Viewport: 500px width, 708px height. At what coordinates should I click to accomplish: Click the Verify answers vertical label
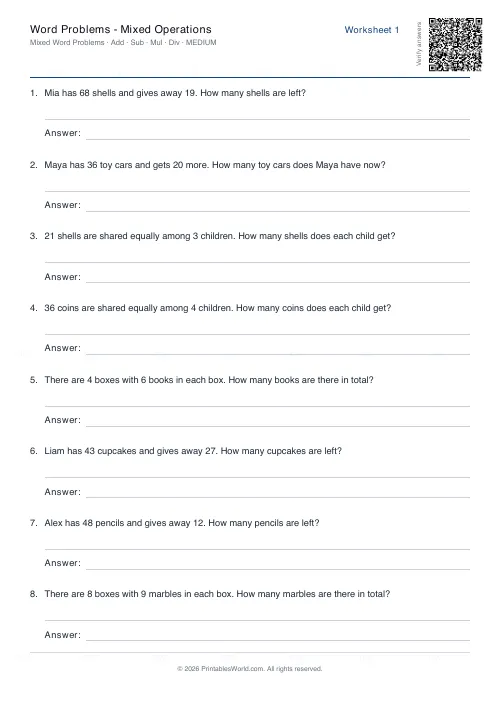(x=419, y=44)
